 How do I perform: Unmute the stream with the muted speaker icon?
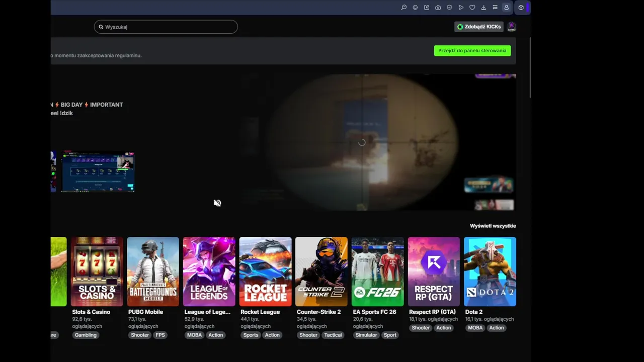click(x=217, y=203)
